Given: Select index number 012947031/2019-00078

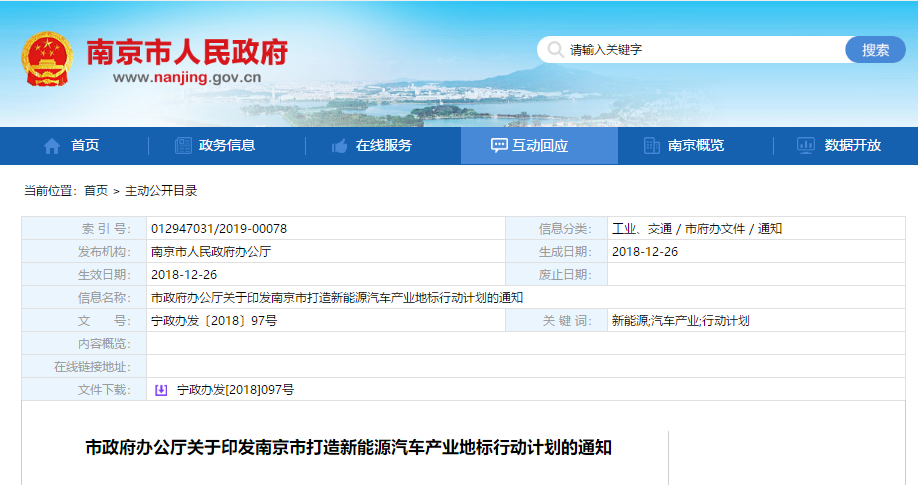Looking at the screenshot, I should tap(219, 229).
